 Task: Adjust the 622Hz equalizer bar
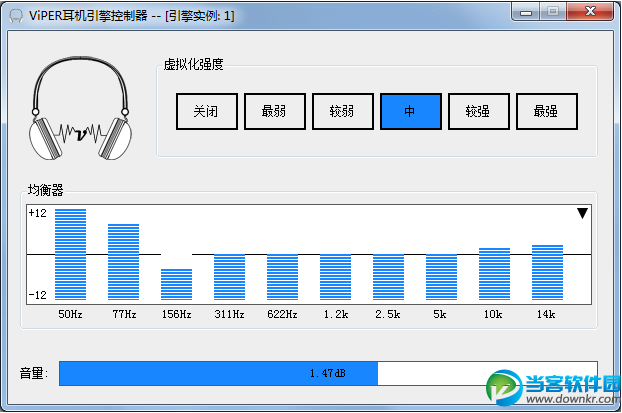282,277
